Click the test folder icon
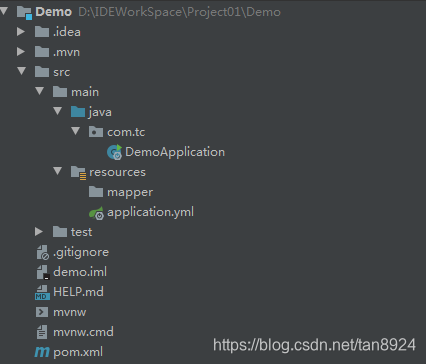The width and height of the screenshot is (426, 364). pyautogui.click(x=60, y=232)
